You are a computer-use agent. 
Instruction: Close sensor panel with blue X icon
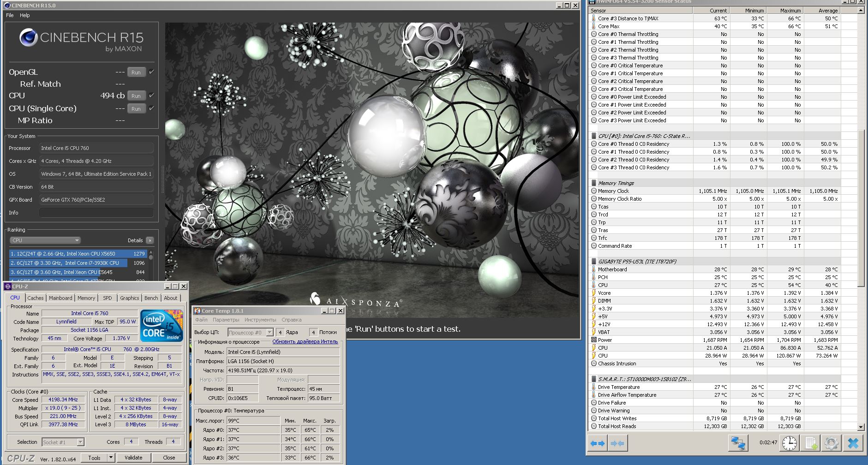853,443
